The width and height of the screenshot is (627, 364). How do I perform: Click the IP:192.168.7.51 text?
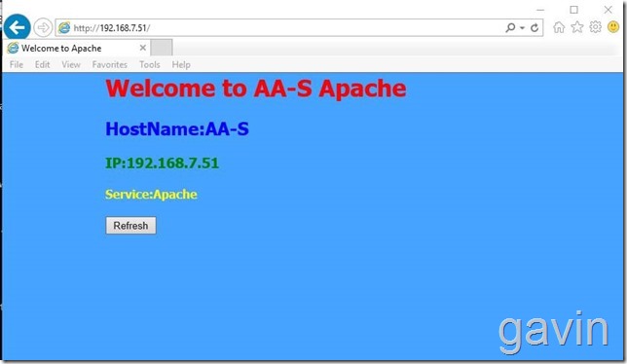pyautogui.click(x=163, y=163)
